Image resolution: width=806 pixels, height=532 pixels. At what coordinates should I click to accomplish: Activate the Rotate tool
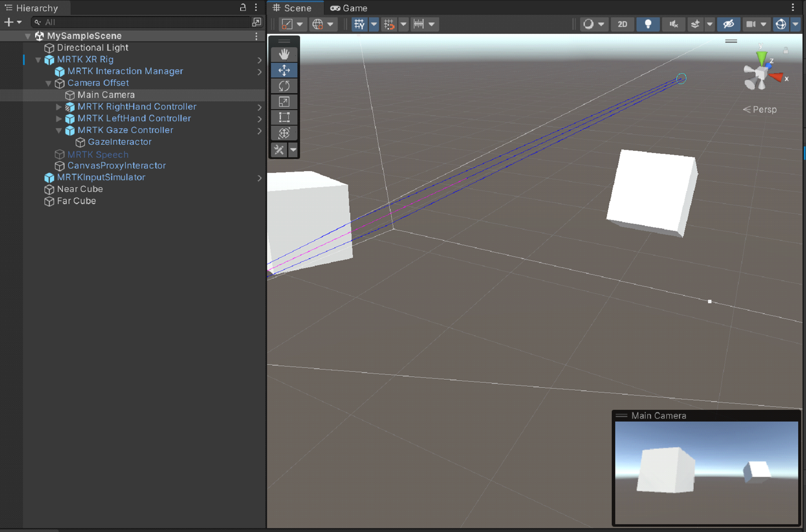point(284,86)
